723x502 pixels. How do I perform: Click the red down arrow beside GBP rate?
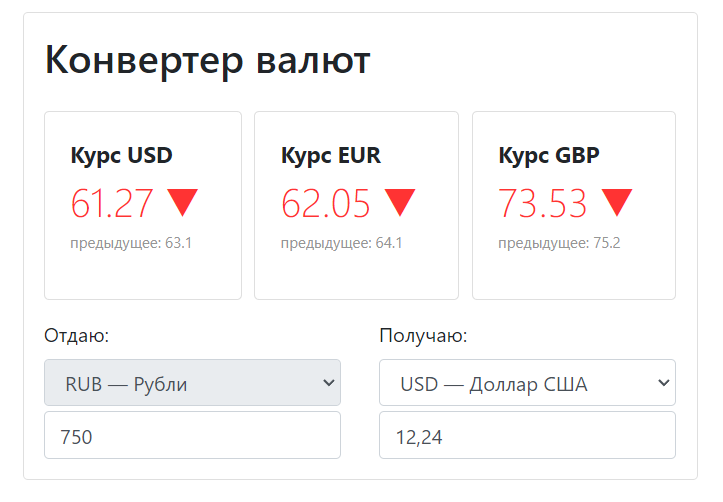[617, 202]
